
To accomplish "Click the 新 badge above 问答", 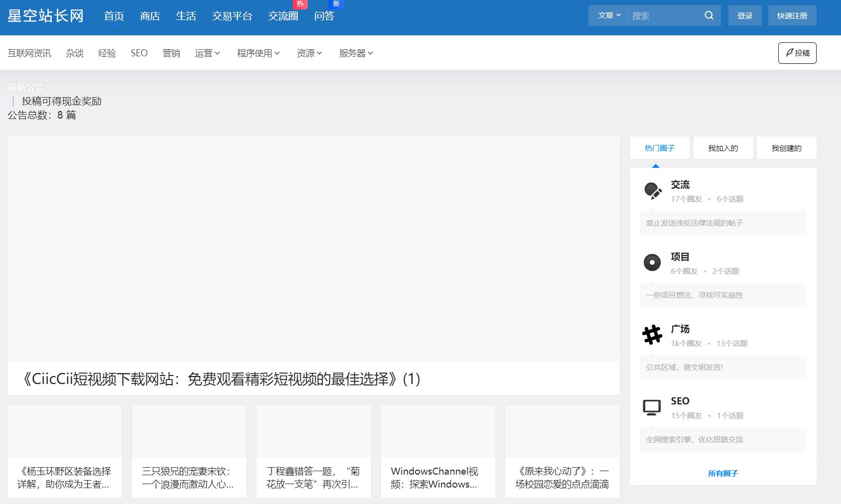I will (336, 4).
